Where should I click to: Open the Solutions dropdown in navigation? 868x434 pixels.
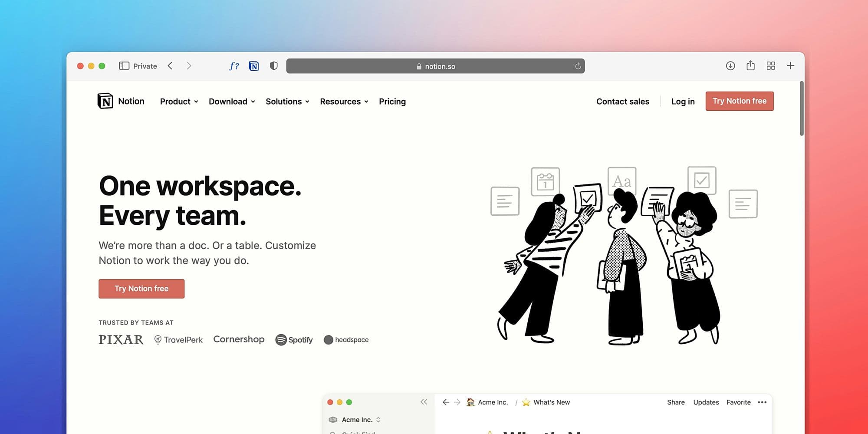[x=287, y=102]
